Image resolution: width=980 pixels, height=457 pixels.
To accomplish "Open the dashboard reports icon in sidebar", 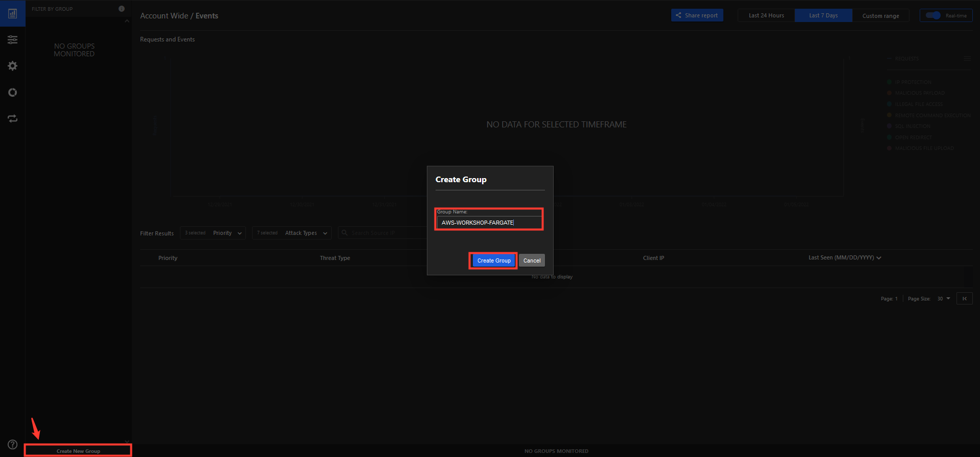I will point(13,13).
